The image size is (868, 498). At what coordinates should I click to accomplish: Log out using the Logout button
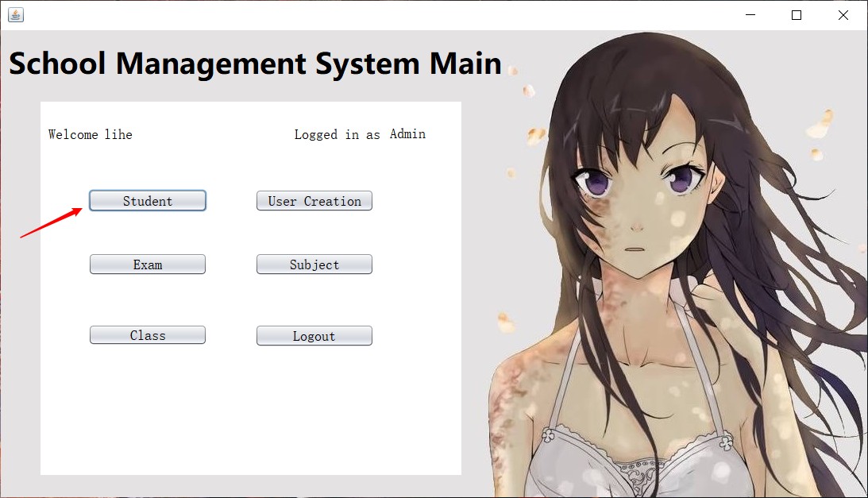click(314, 336)
